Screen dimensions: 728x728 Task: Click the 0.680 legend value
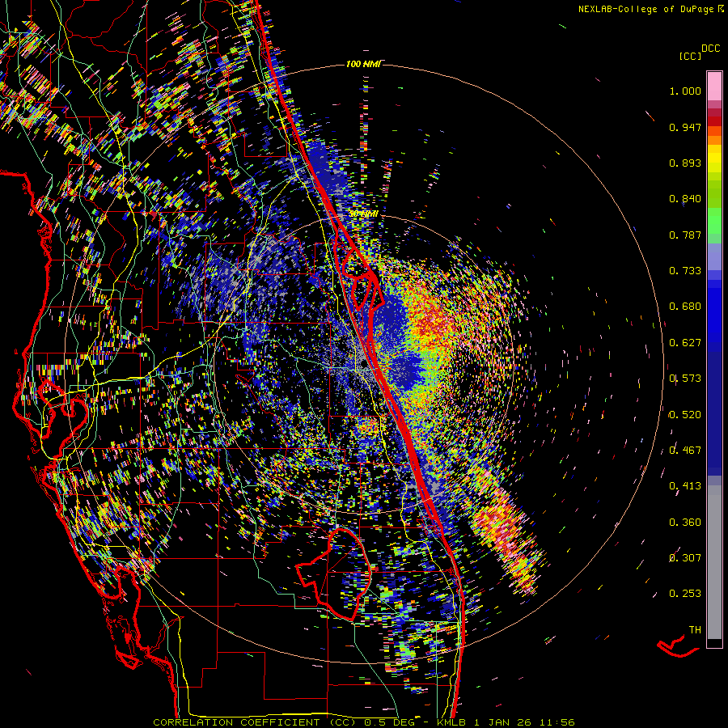[685, 307]
